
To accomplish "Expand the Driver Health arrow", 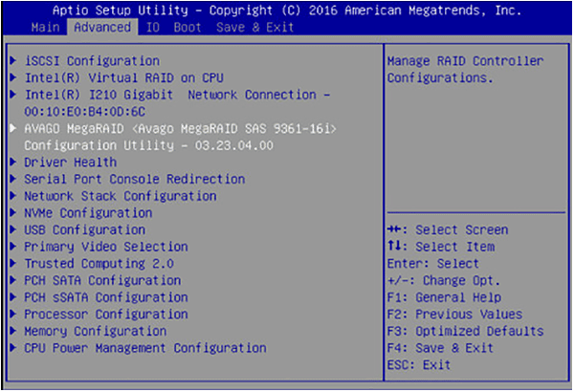I will click(x=12, y=163).
